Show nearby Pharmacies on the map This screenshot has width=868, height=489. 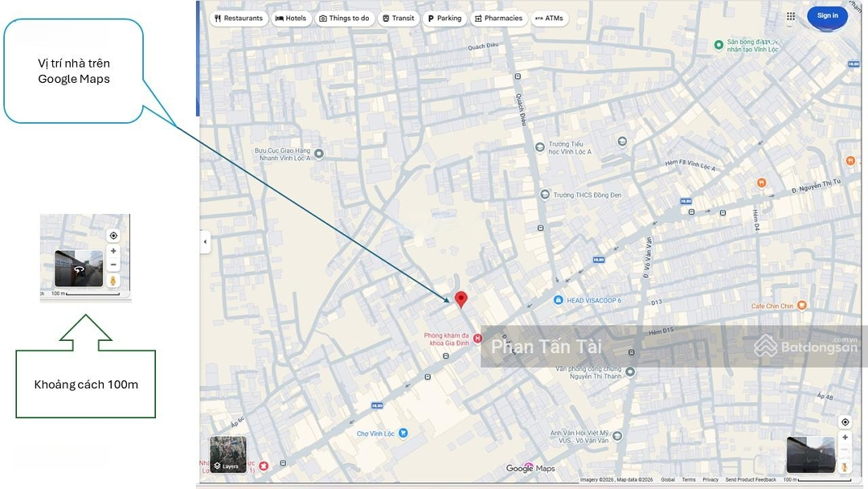[x=498, y=18]
